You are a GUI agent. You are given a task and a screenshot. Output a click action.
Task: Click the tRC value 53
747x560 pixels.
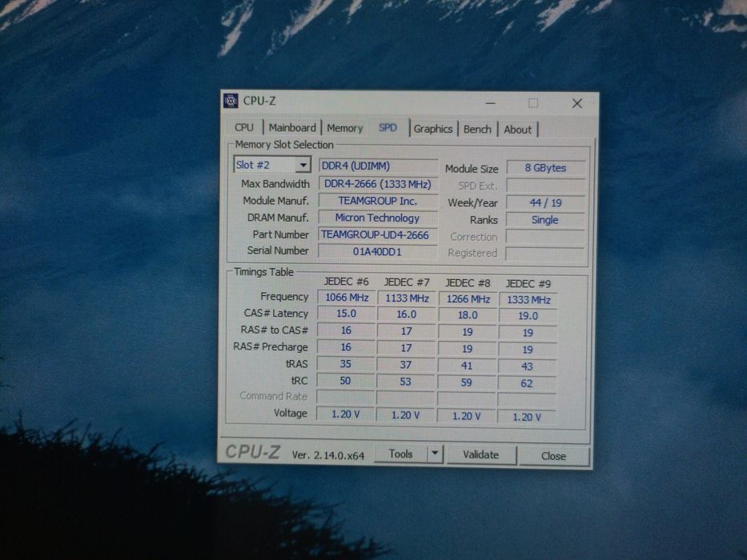(405, 382)
